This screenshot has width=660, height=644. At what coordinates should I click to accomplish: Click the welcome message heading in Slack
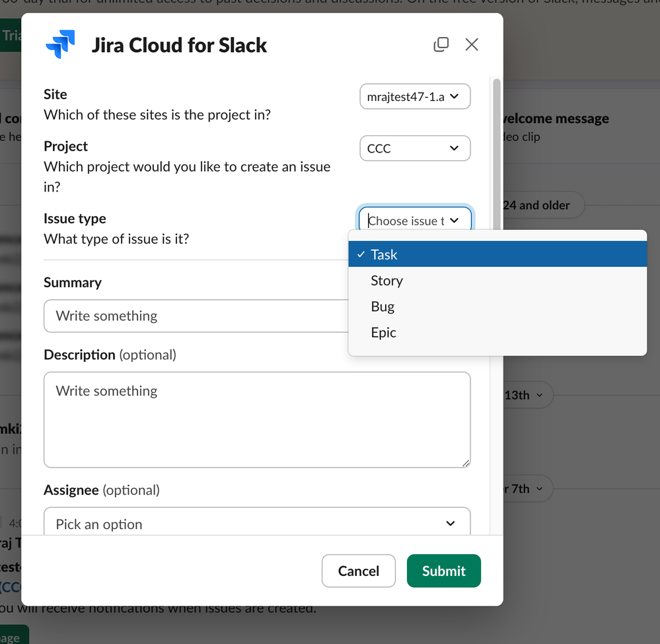[x=556, y=119]
